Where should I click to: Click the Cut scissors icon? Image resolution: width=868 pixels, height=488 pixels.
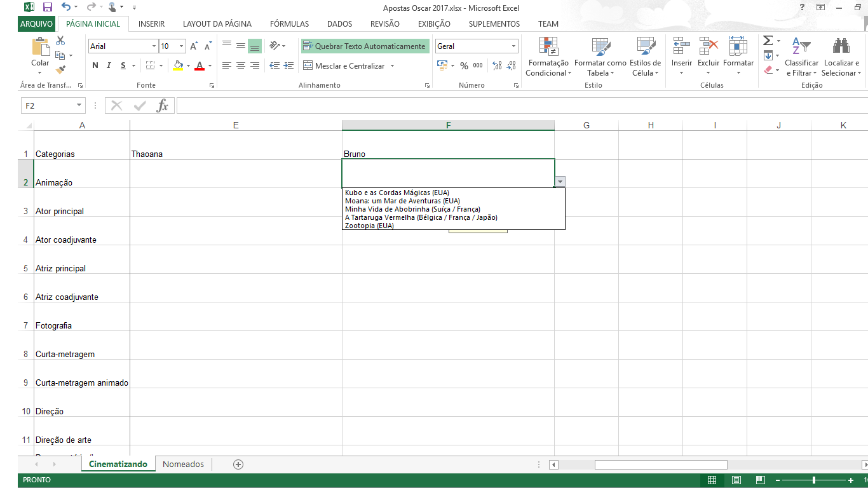60,41
